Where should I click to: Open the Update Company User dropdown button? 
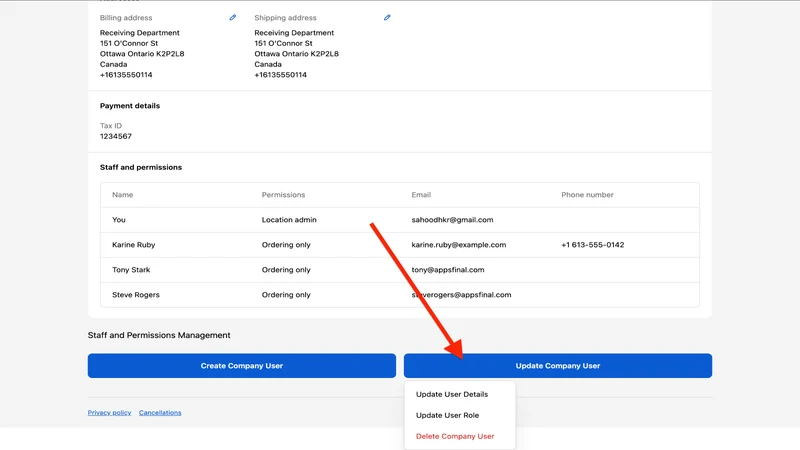pos(558,366)
